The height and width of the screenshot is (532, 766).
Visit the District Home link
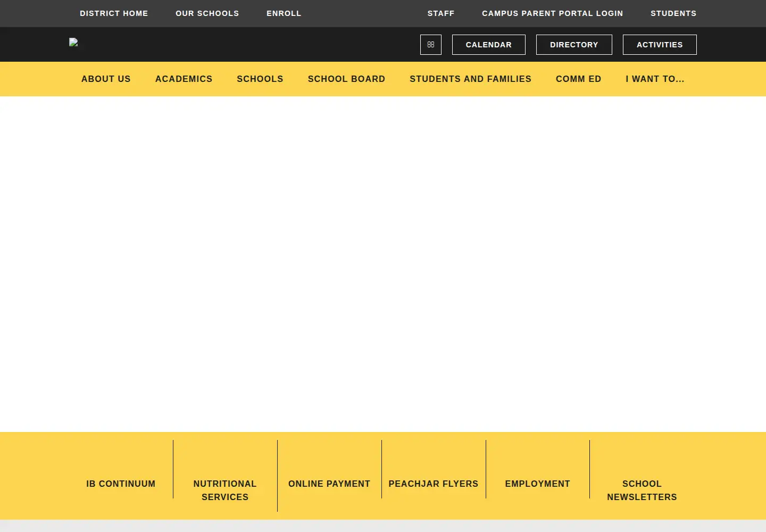point(114,13)
